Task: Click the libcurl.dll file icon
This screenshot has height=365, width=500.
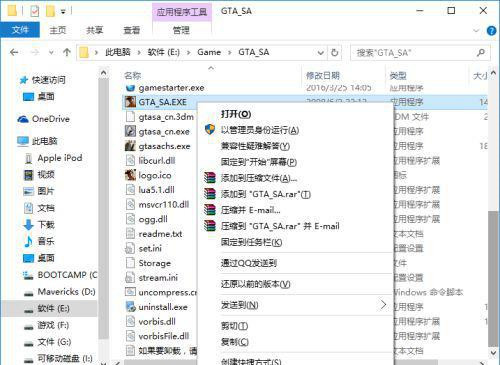Action: pos(130,161)
